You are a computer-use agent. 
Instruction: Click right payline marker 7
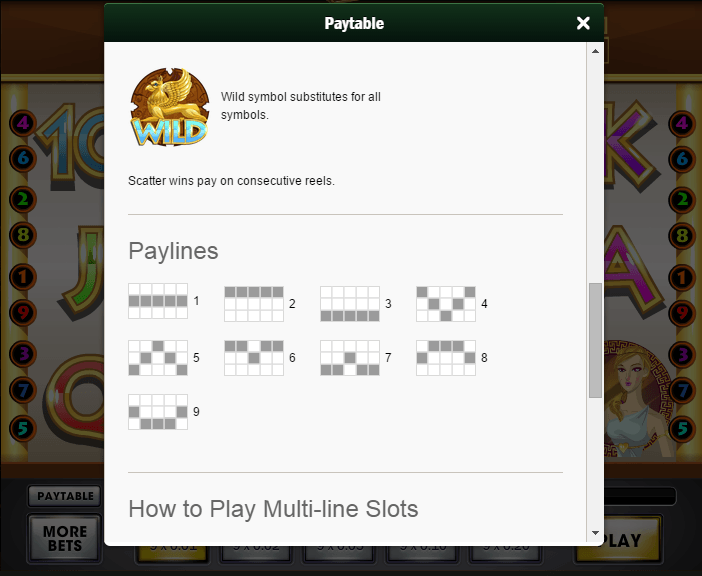click(x=682, y=390)
